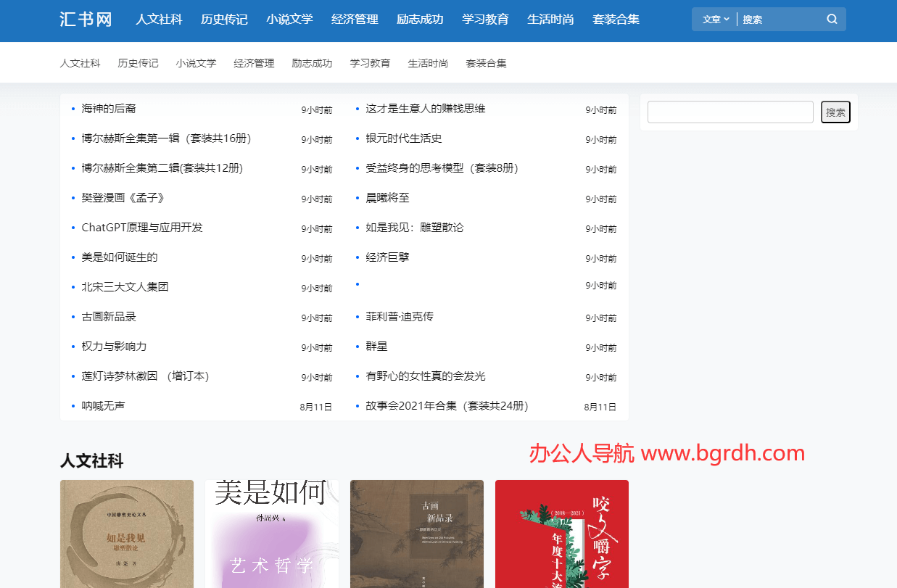Click the 汇书网 site logo
897x588 pixels.
coord(85,20)
